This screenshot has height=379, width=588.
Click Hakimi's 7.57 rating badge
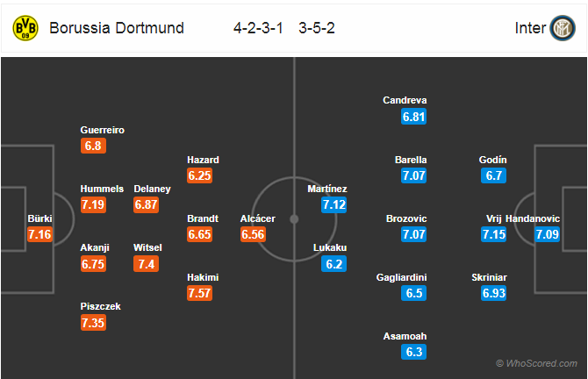click(199, 293)
